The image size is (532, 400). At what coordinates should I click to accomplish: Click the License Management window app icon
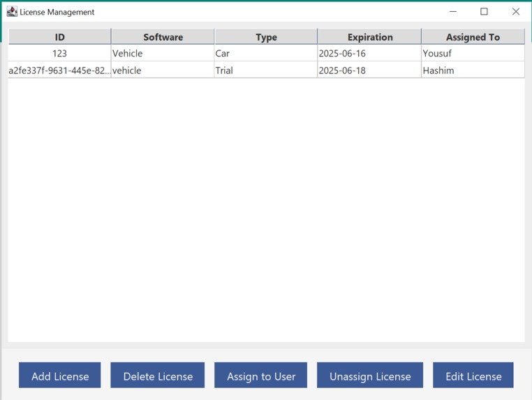[x=12, y=12]
